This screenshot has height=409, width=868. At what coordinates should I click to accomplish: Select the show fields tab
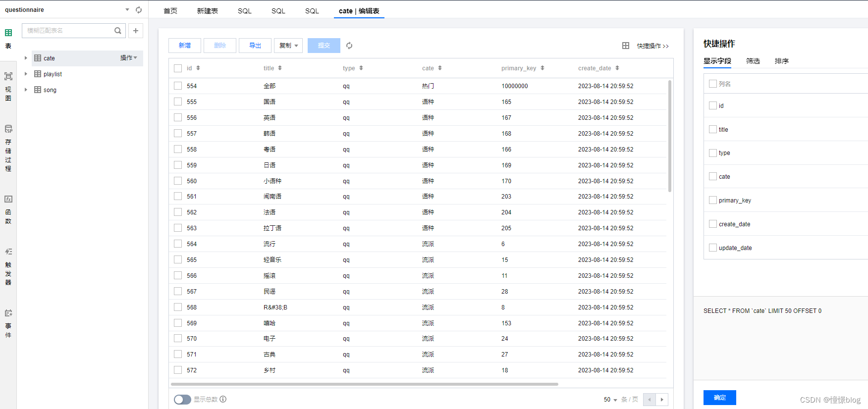tap(717, 61)
